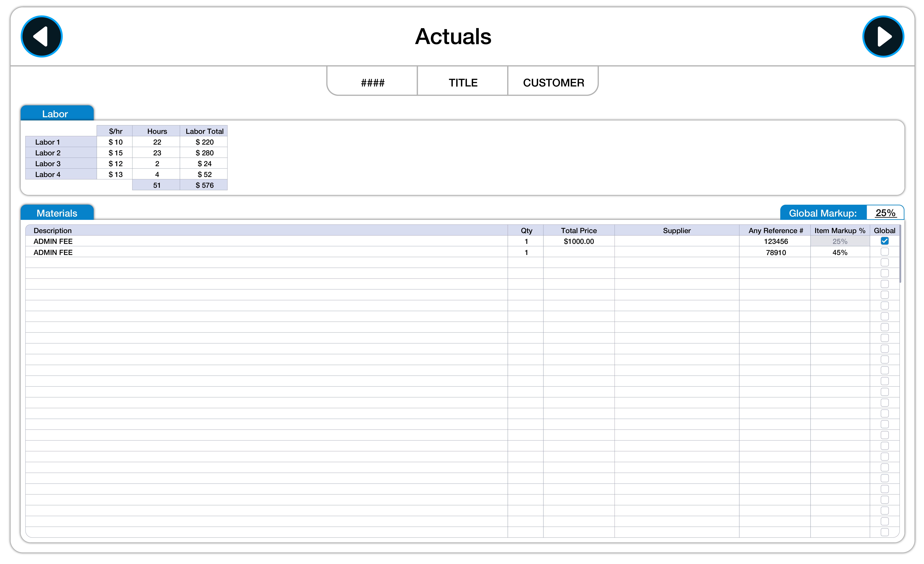Image resolution: width=924 pixels, height=564 pixels.
Task: Select the Labor 4 row label
Action: 61,174
